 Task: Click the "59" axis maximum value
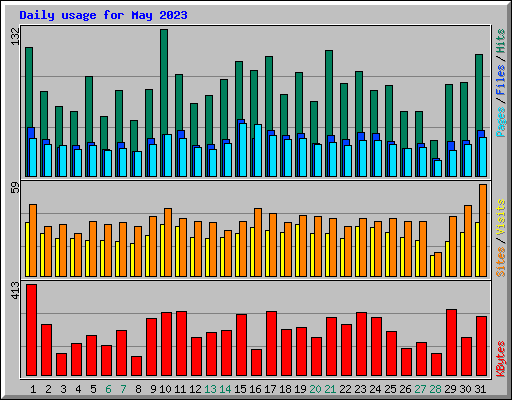pyautogui.click(x=15, y=188)
